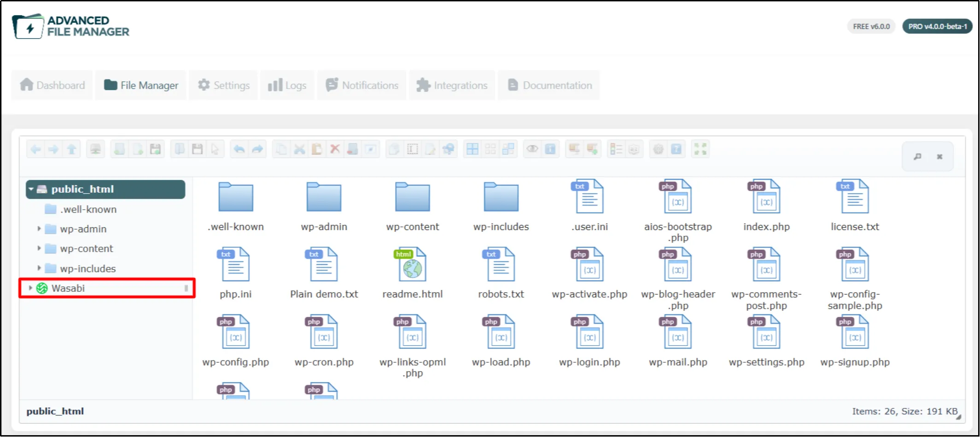
Task: Select the wp-admin folder in file grid
Action: click(324, 207)
